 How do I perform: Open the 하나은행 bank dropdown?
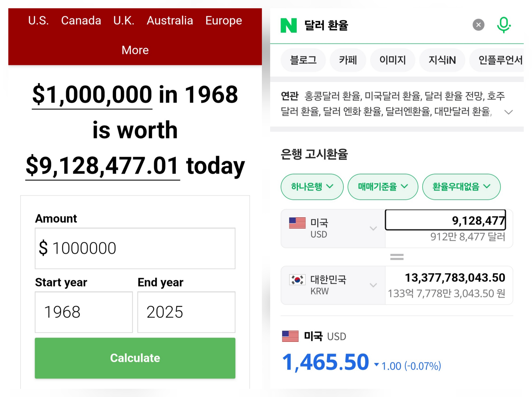(x=312, y=187)
